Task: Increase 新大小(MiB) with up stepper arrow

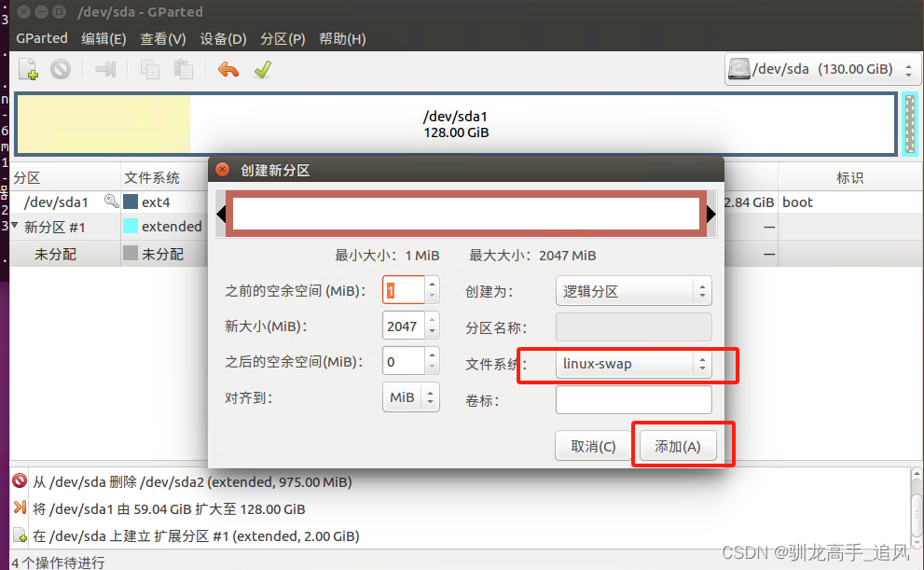Action: [x=432, y=319]
